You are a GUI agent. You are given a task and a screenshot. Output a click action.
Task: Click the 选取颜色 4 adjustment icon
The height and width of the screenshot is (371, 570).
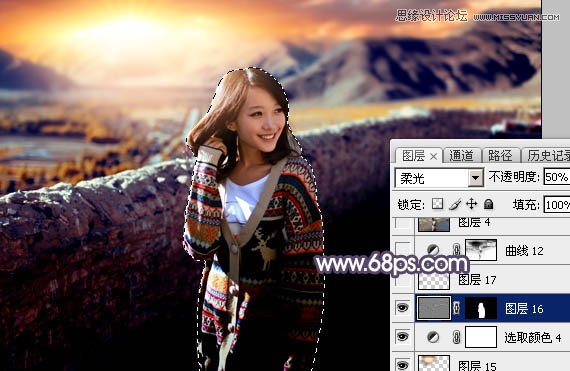click(x=433, y=337)
